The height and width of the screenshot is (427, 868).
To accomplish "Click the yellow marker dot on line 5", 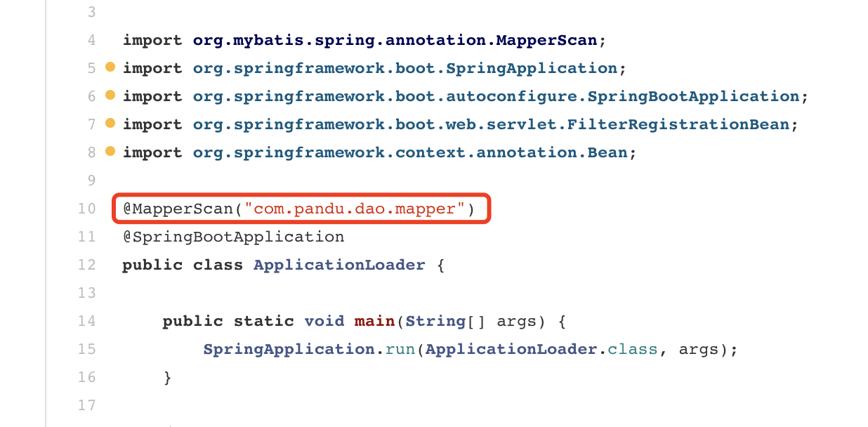I will click(x=110, y=67).
